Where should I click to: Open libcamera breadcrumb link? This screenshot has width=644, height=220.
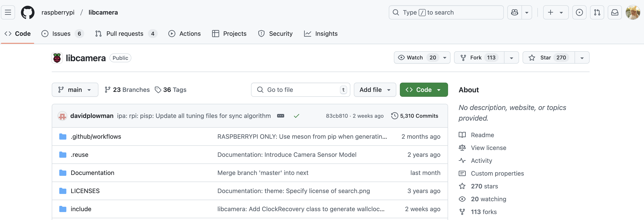click(x=103, y=13)
